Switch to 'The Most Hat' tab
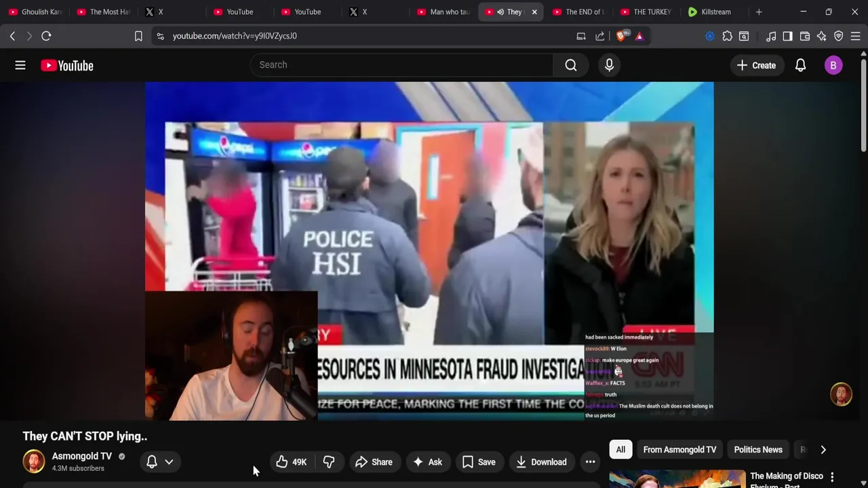Screen dimensions: 868x488 point(103,12)
